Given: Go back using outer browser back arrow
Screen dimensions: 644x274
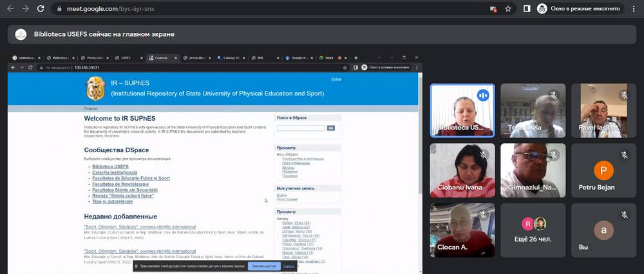Looking at the screenshot, I should coord(11,8).
